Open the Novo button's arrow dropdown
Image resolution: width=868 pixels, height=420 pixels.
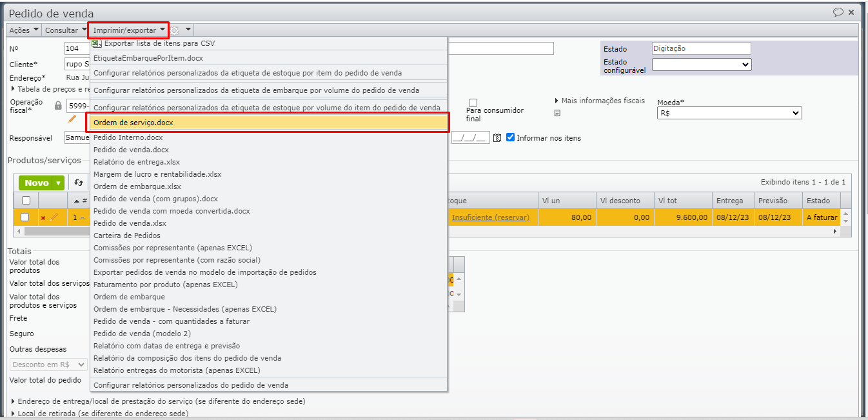click(x=58, y=183)
